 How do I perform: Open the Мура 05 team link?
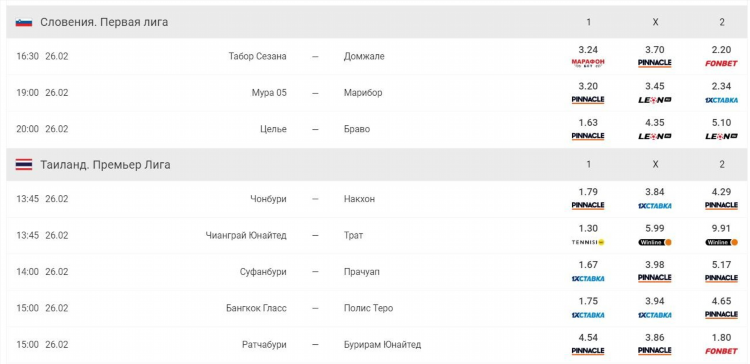coord(269,93)
